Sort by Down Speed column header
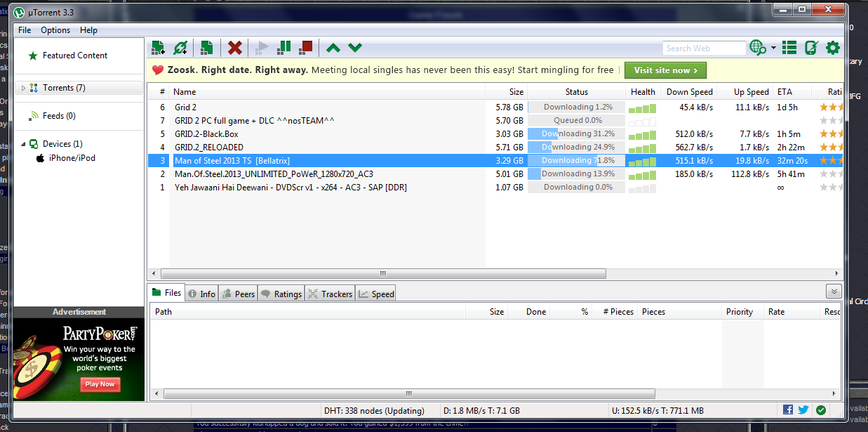 [689, 92]
